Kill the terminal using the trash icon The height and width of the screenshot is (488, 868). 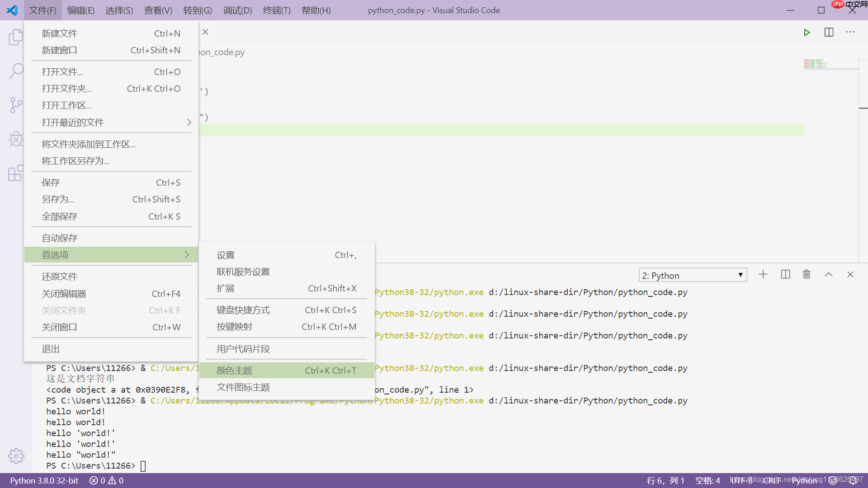[807, 274]
